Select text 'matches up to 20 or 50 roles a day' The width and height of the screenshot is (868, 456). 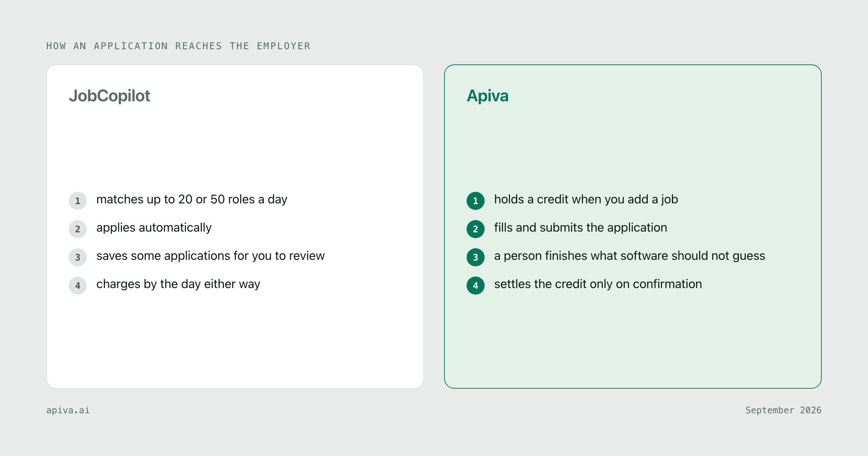(192, 199)
